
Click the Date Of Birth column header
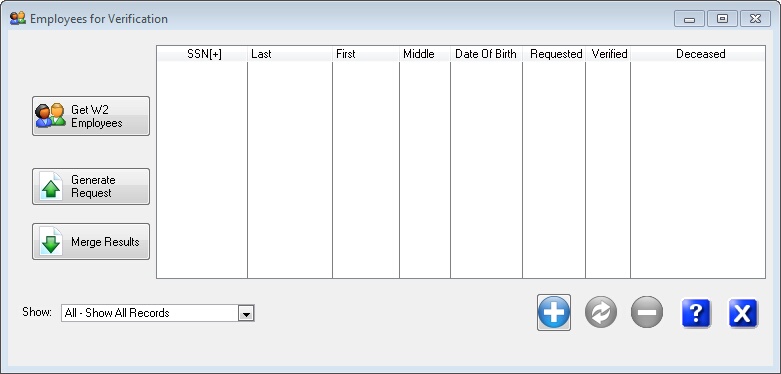click(487, 54)
